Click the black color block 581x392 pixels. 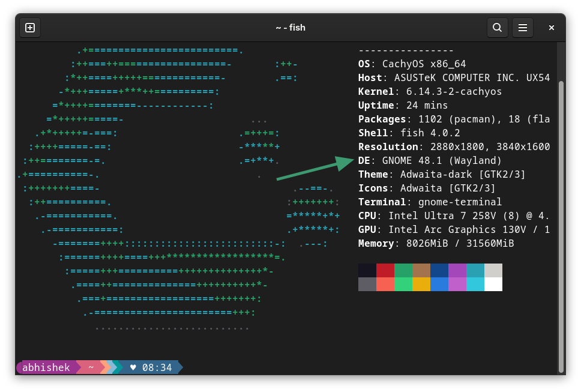(367, 271)
